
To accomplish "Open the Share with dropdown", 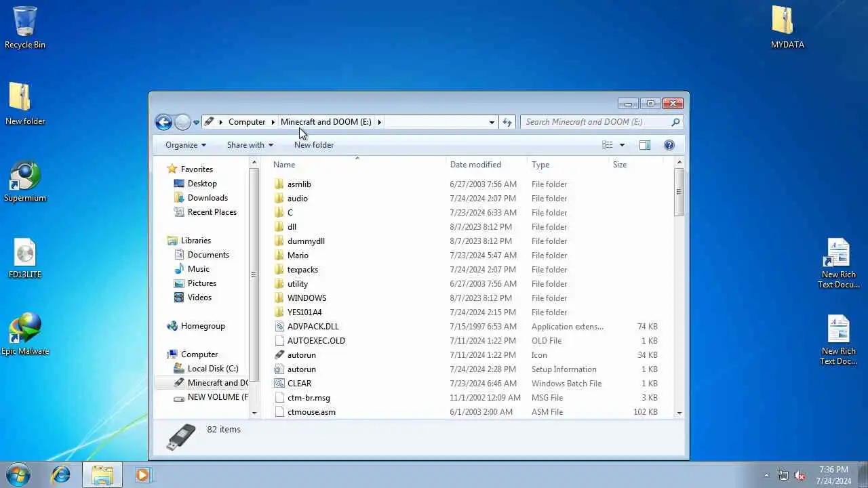I will (x=250, y=145).
